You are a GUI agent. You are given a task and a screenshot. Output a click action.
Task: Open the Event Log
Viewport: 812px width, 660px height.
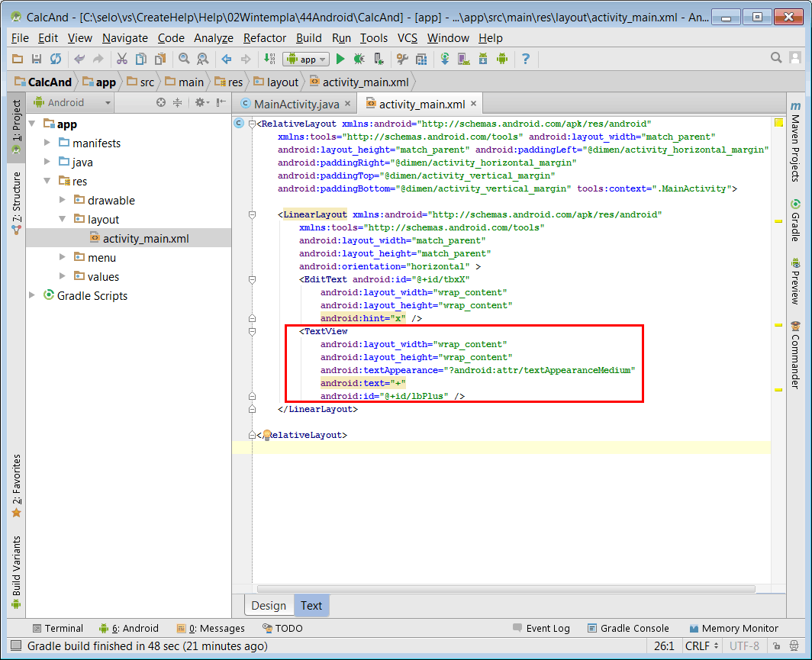541,628
